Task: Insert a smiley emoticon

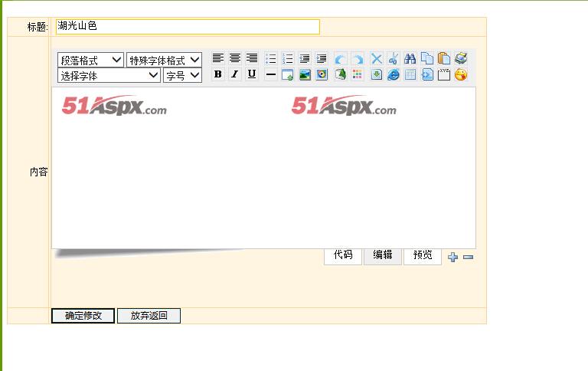Action: 461,74
